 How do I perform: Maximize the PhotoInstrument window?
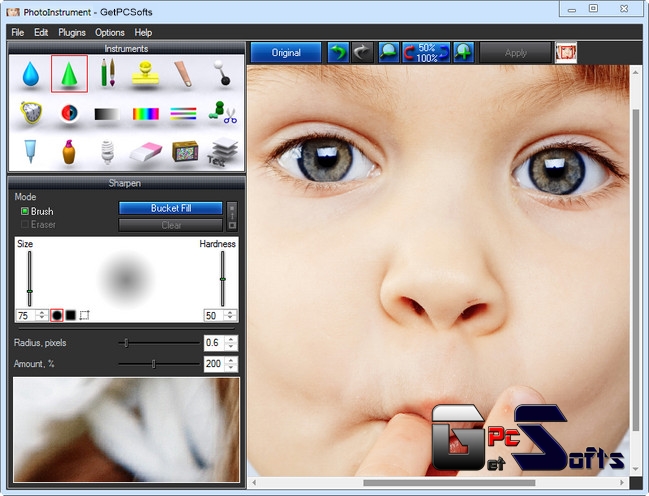point(593,8)
